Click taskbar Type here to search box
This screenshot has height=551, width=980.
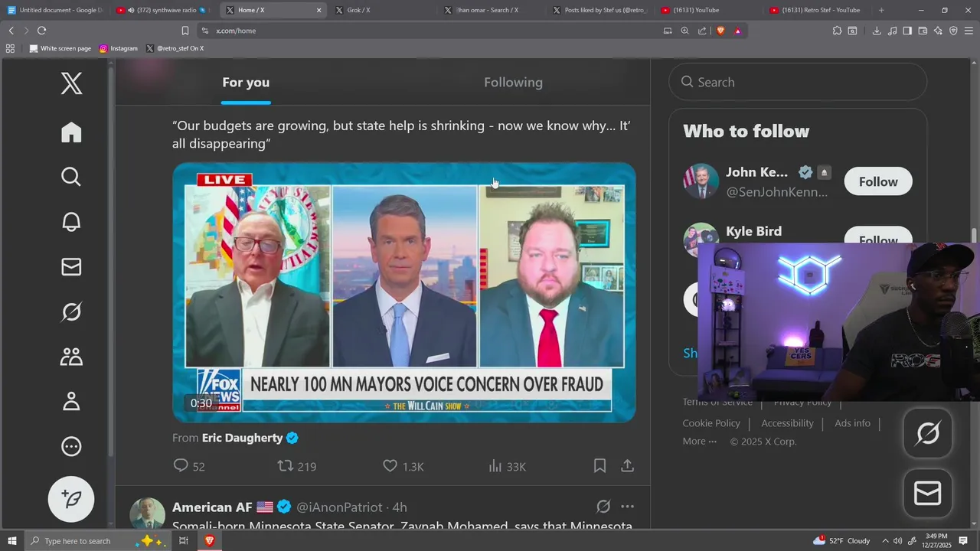[98, 541]
